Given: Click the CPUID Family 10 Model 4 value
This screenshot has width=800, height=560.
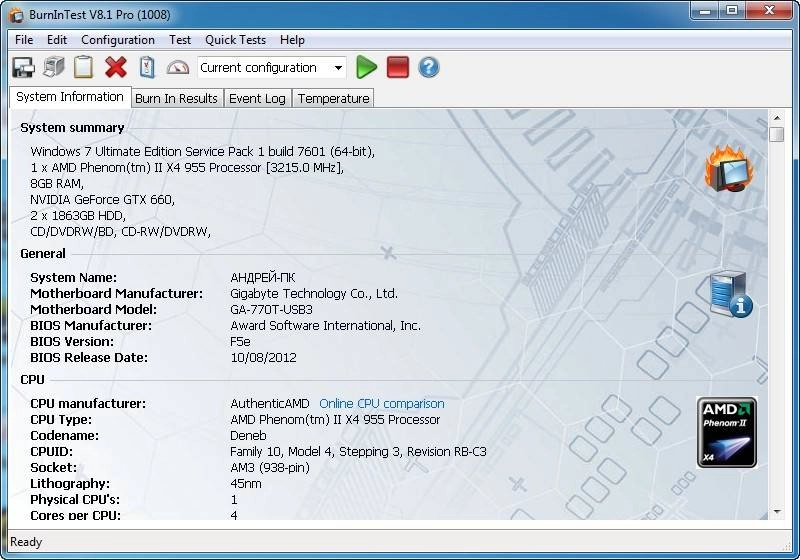Looking at the screenshot, I should pos(358,452).
